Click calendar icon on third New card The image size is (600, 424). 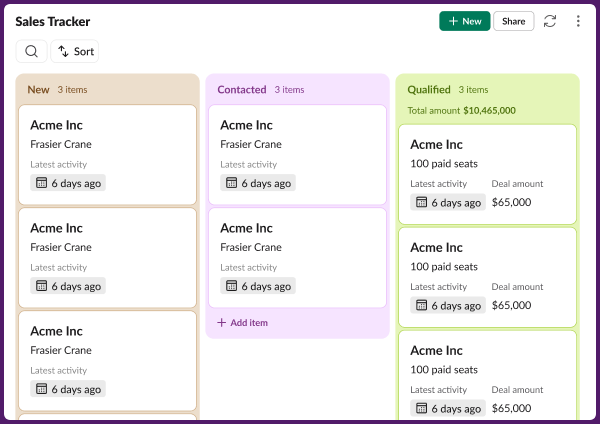(41, 388)
